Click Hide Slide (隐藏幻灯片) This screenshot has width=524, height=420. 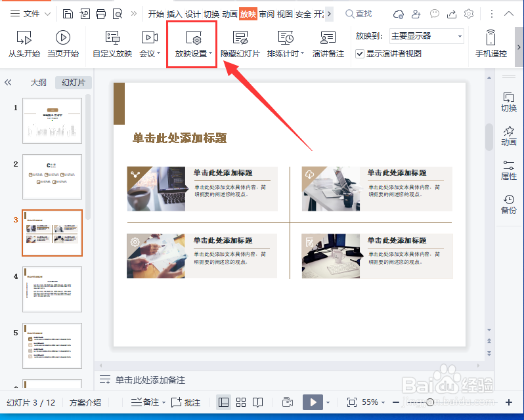click(x=240, y=44)
